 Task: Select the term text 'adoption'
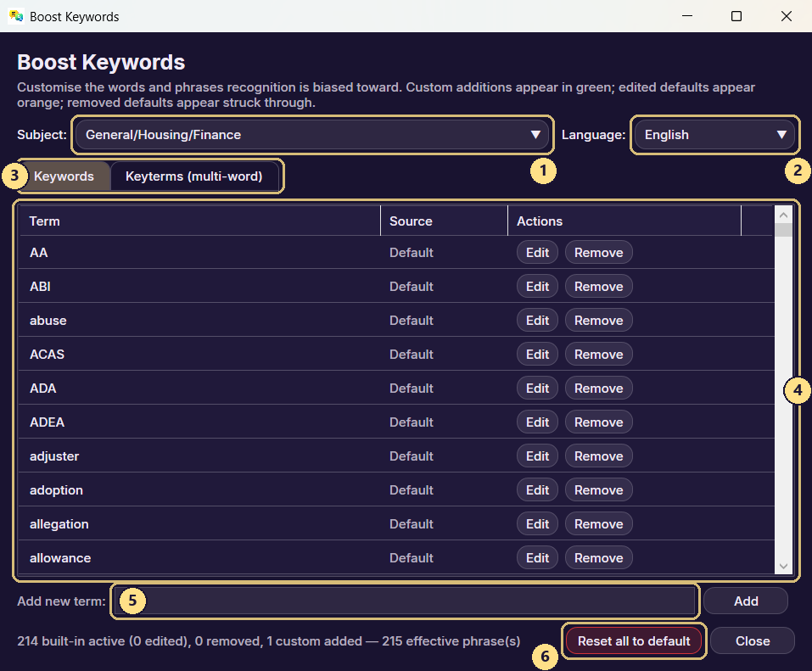pos(57,489)
